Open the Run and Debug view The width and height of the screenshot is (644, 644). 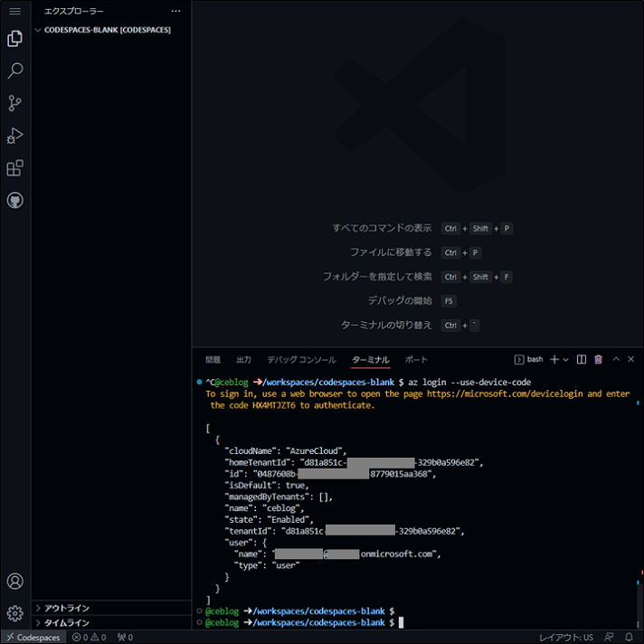14,136
